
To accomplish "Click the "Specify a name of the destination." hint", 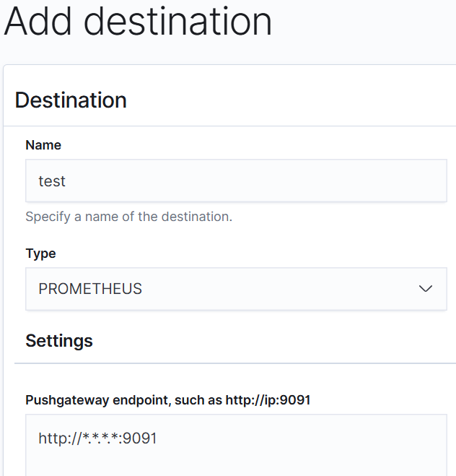I will coord(129,217).
